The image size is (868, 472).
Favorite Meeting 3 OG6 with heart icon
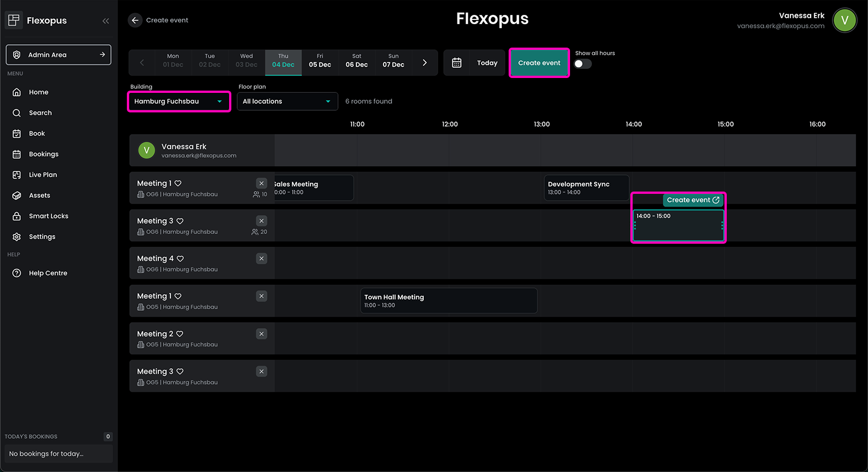pos(180,221)
